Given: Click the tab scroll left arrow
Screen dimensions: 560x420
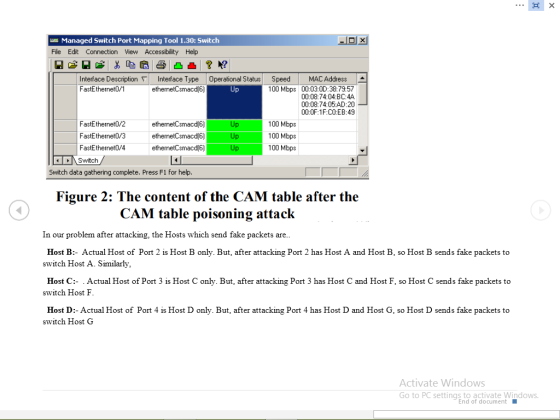Looking at the screenshot, I should pyautogui.click(x=58, y=161).
